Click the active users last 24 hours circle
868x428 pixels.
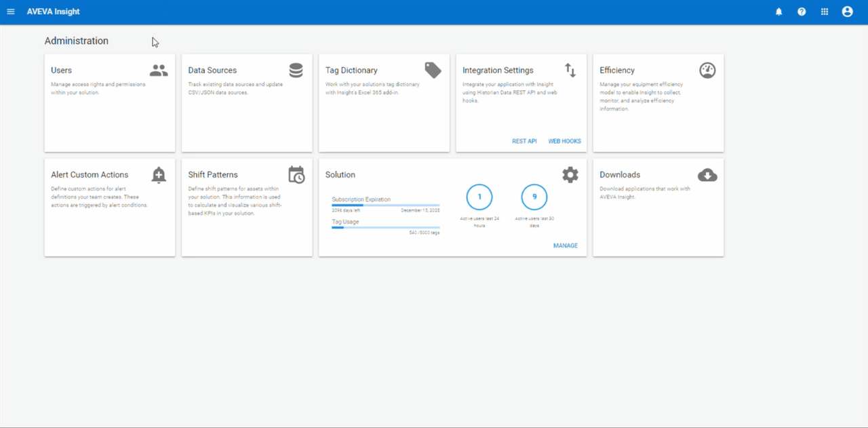pyautogui.click(x=479, y=197)
